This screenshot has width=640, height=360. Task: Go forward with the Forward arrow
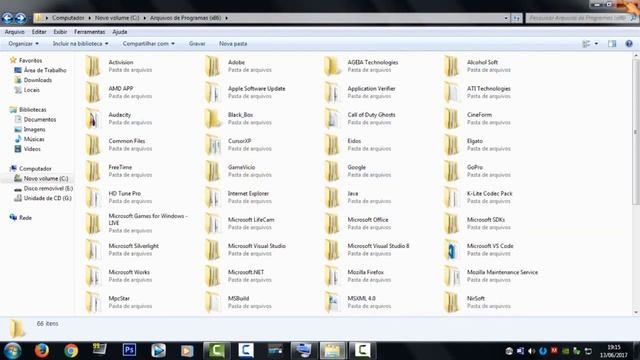click(x=20, y=18)
